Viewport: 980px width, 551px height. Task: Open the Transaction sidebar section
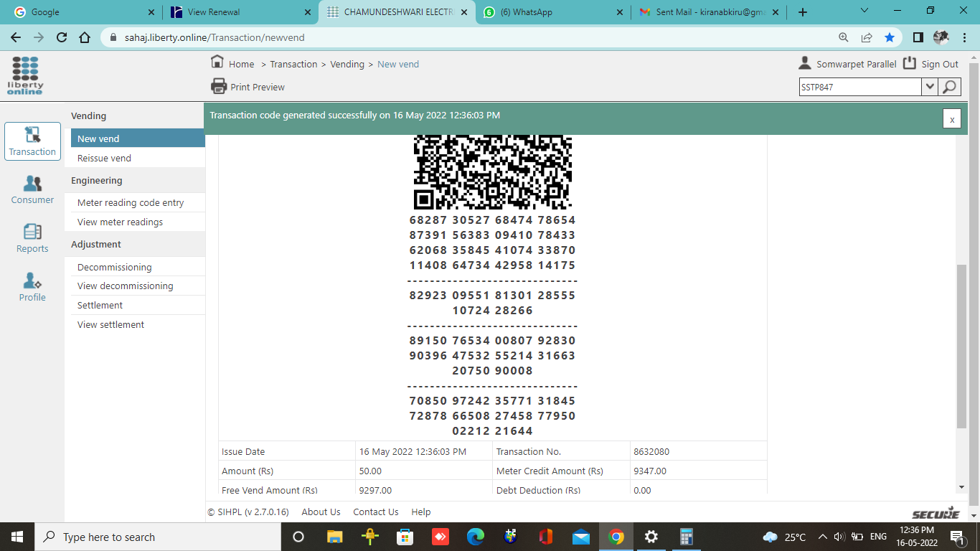[32, 141]
